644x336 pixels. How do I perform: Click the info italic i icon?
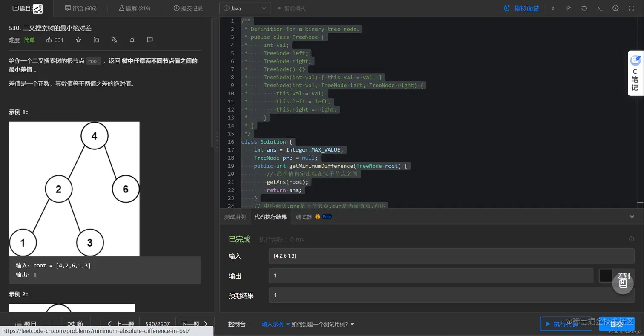[x=553, y=8]
